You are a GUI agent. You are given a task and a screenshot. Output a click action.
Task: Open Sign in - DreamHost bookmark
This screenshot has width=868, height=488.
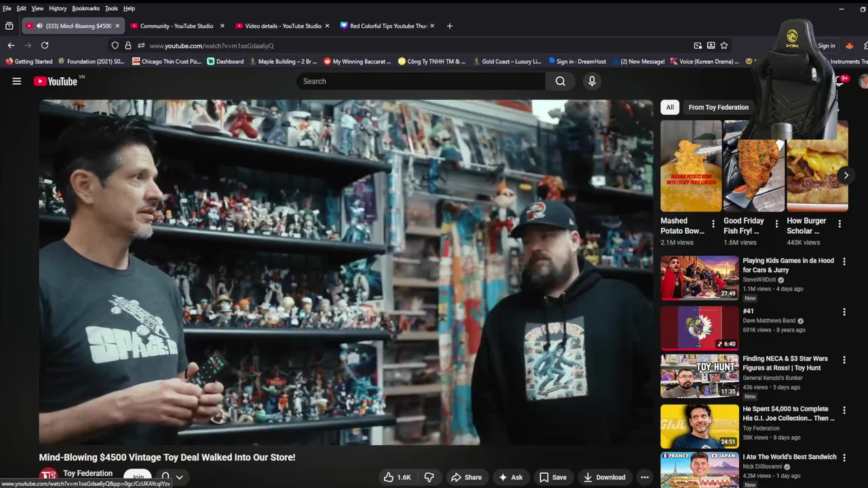click(576, 62)
